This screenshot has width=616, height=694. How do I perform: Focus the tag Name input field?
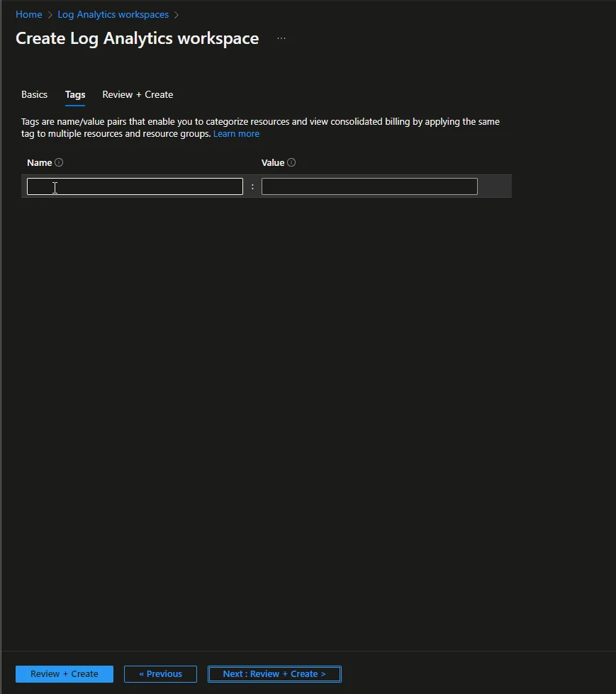pos(135,186)
